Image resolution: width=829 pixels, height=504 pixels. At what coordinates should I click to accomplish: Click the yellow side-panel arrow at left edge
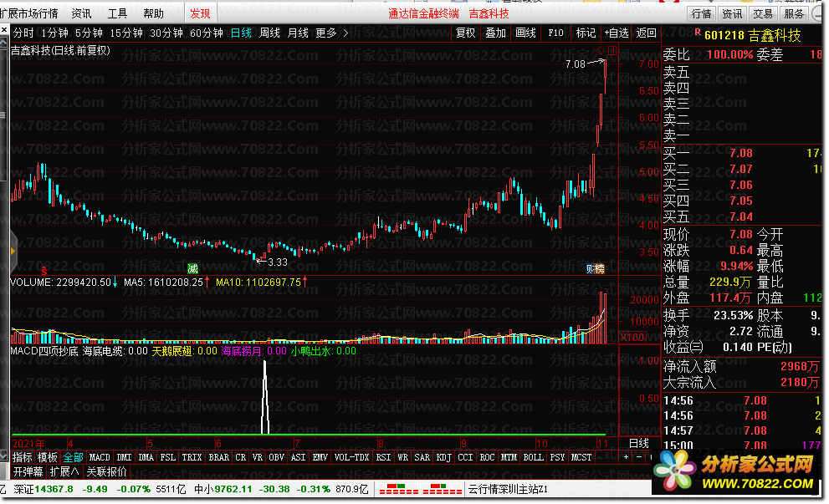point(13,252)
